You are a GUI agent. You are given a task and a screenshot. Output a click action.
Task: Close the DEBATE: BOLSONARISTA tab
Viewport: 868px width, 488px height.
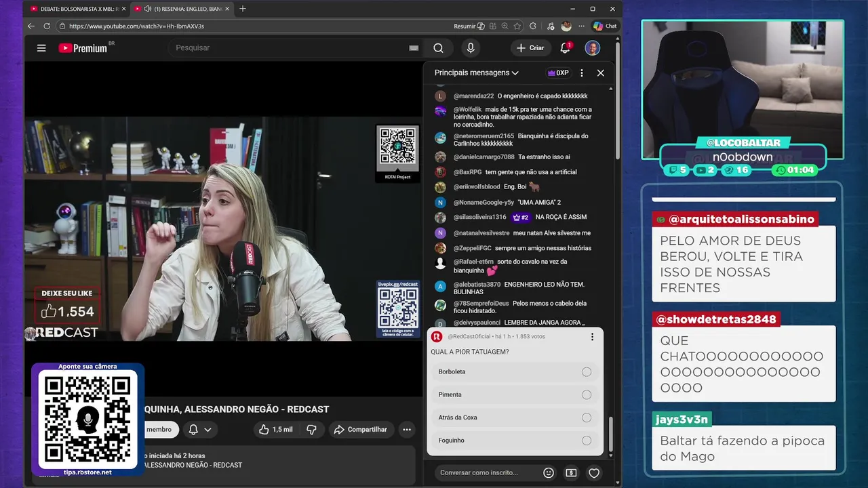click(x=124, y=9)
